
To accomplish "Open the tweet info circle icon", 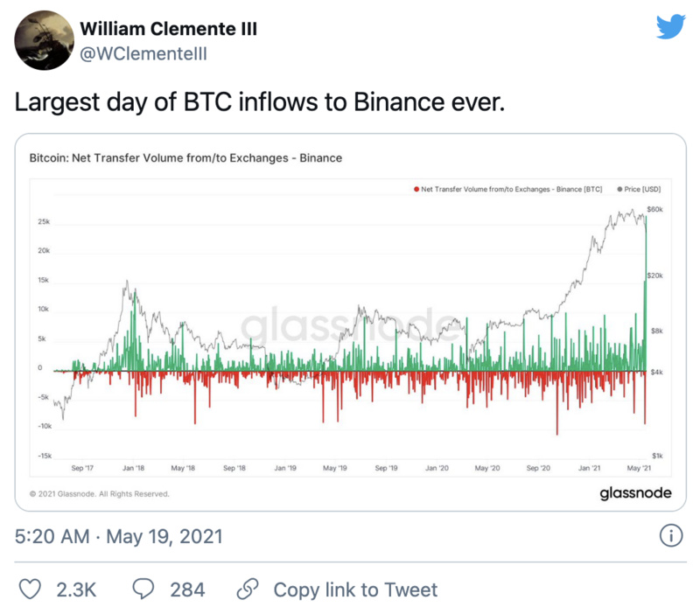I will click(669, 534).
